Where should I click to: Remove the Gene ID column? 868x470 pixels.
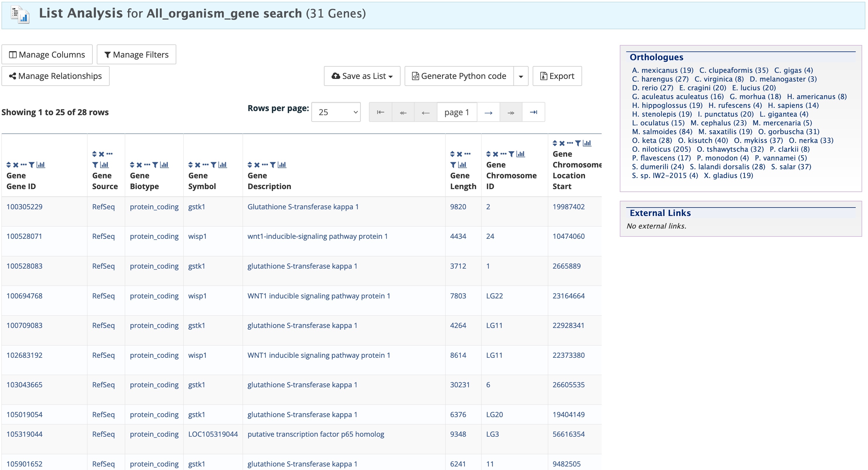click(16, 165)
